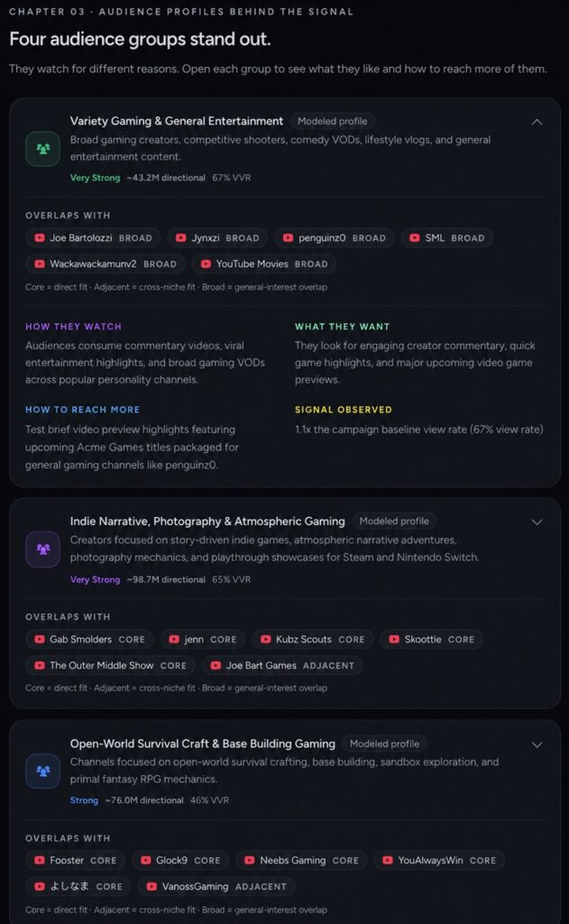Click the YouTube icon beside Neebs Gaming
This screenshot has width=569, height=924.
tap(249, 860)
